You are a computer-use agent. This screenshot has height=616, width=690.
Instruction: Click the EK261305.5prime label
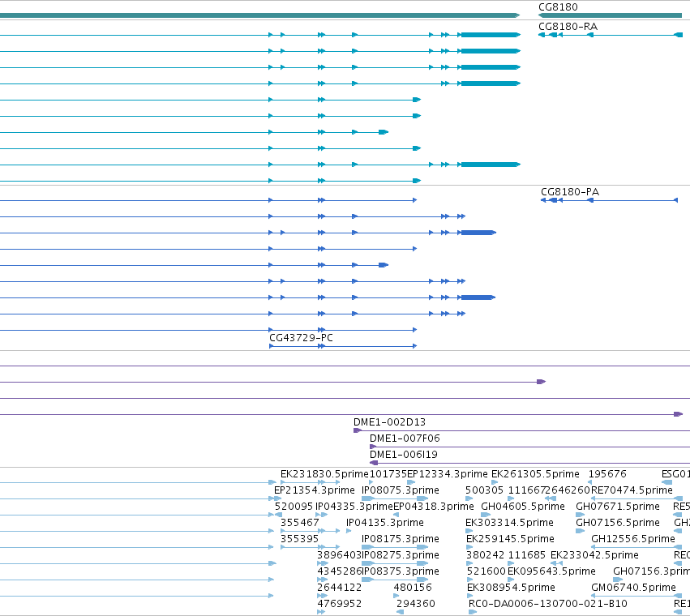click(x=535, y=474)
